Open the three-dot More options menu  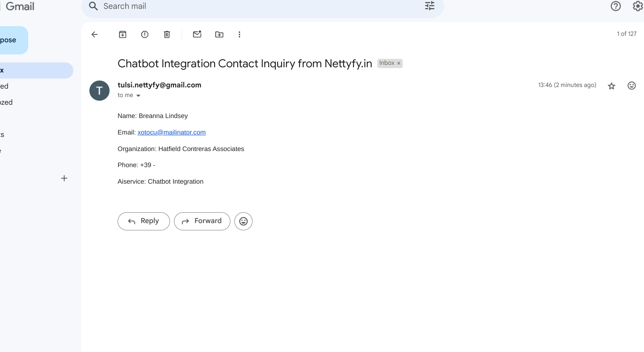pos(239,35)
